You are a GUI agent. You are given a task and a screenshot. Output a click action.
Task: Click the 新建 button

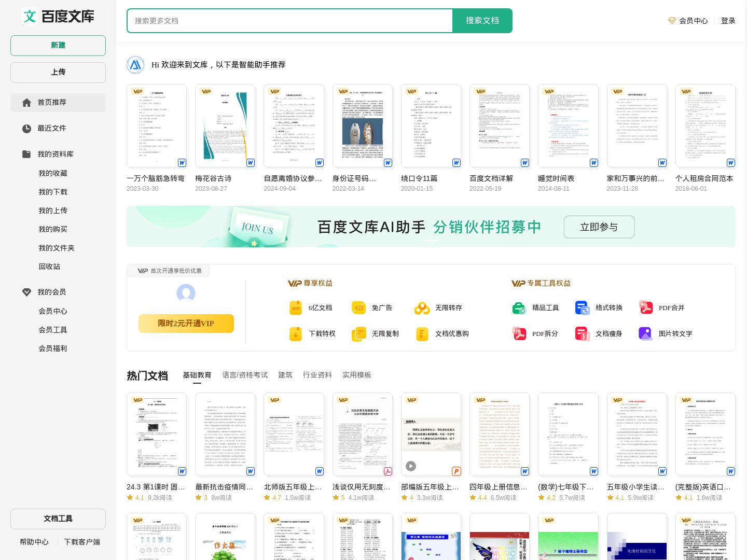click(x=58, y=46)
